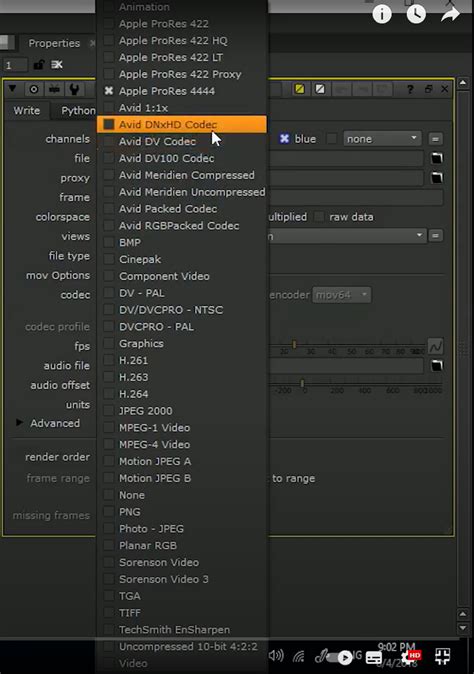Exit full screen video icon

tap(443, 657)
